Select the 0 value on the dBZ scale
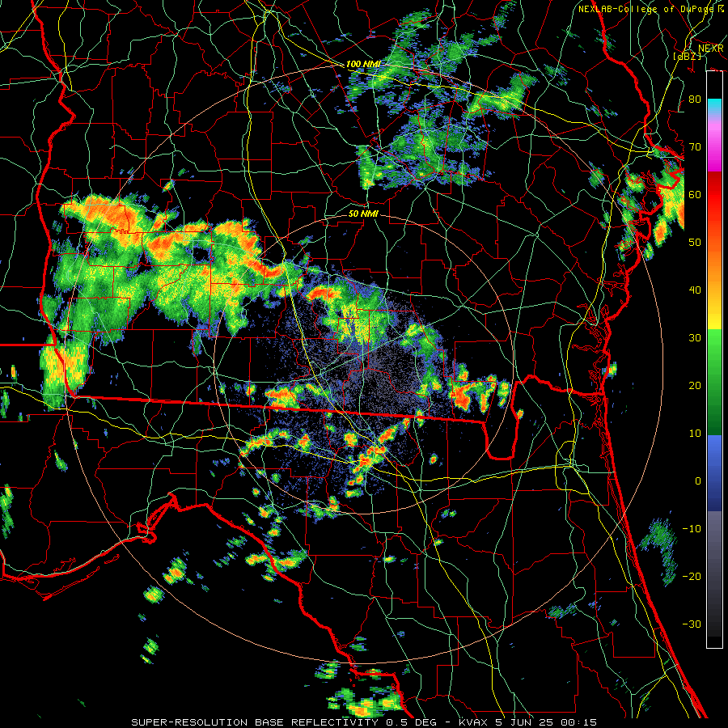728x728 pixels. coord(698,481)
